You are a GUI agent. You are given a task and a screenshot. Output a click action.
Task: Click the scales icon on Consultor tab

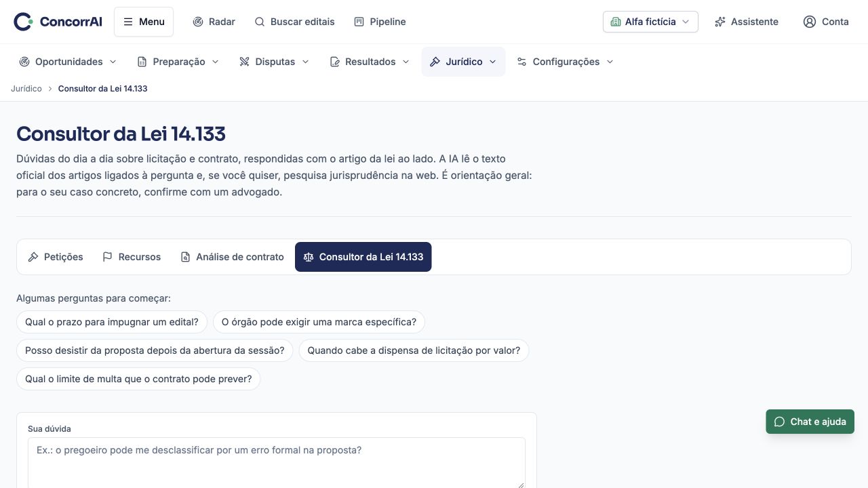click(x=309, y=257)
